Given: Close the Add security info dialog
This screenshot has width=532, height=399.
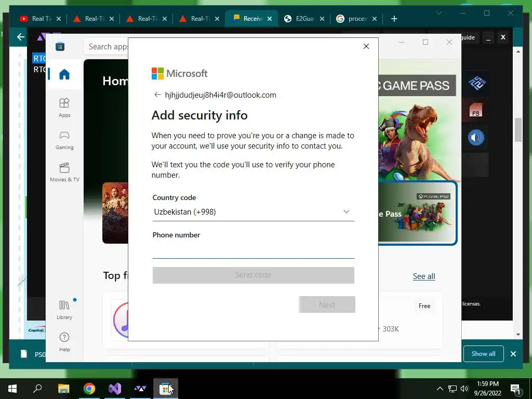Looking at the screenshot, I should click(x=366, y=46).
